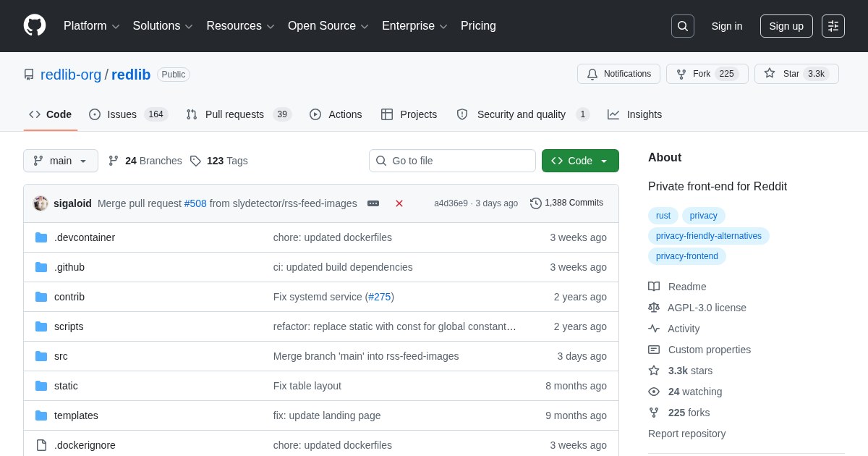Screen dimensions: 868x456
Task: Switch to the Pull requests tab
Action: pos(239,114)
